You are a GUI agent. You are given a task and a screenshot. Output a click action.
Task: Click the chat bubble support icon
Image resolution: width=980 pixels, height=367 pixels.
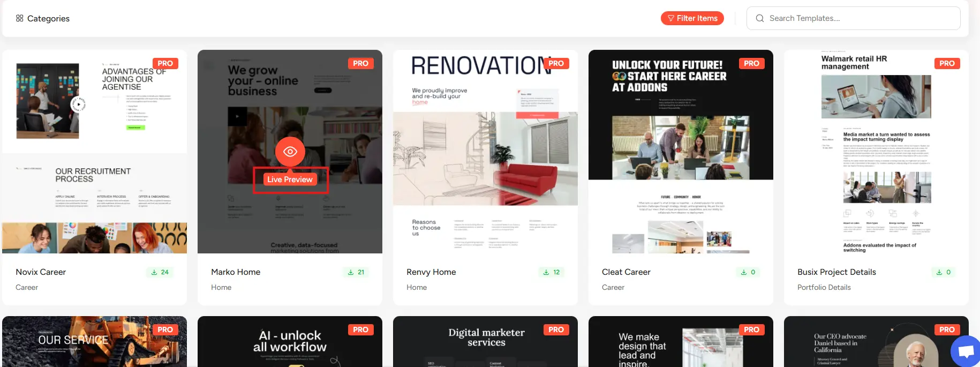point(966,351)
